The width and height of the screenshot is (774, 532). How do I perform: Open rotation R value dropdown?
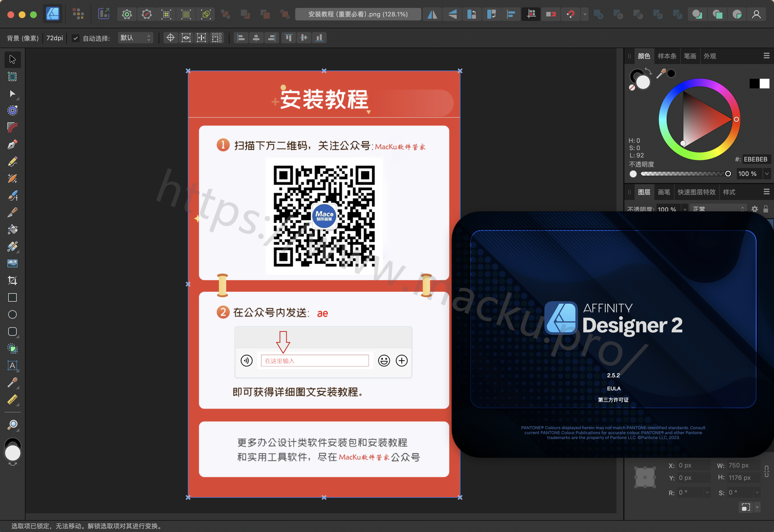click(x=707, y=492)
